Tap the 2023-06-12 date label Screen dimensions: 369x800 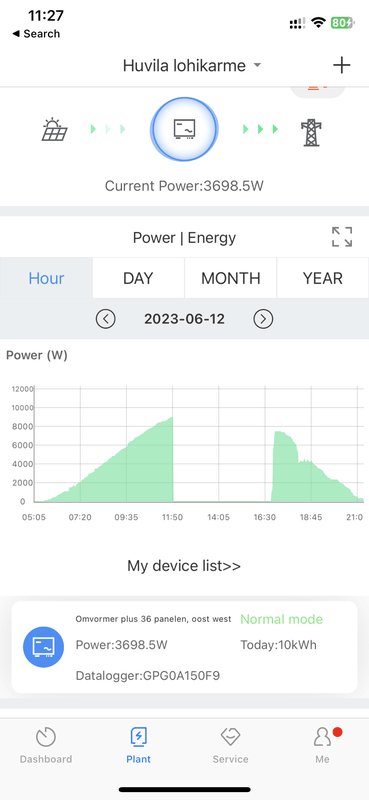(x=184, y=319)
